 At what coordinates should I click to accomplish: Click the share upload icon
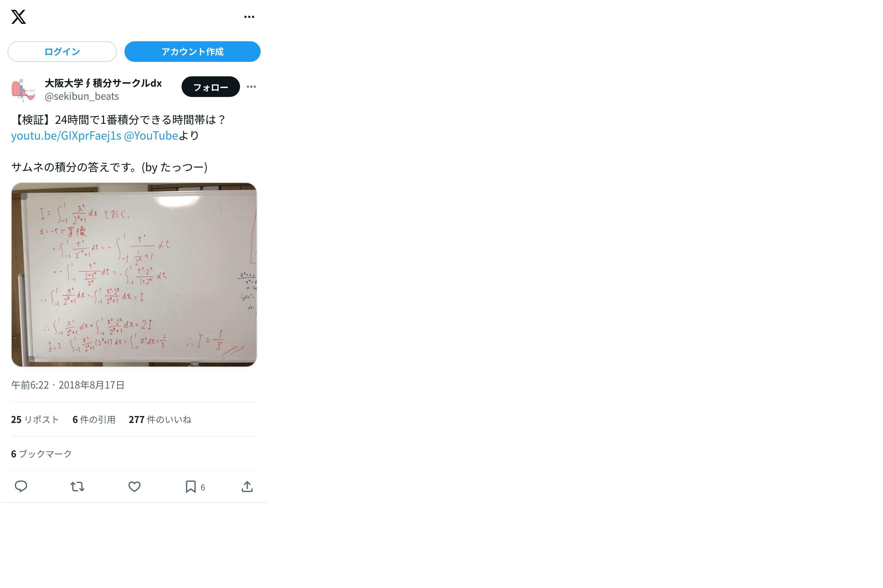click(x=247, y=487)
